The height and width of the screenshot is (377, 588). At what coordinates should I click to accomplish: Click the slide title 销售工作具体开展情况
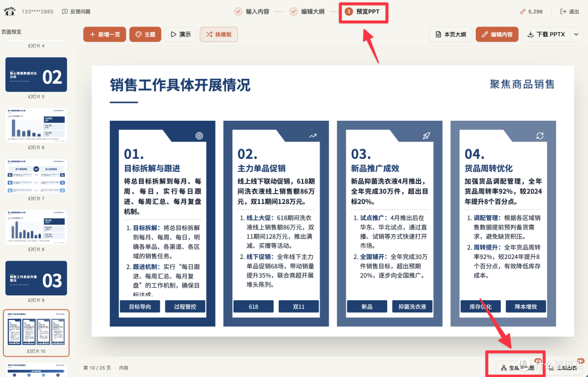coord(180,85)
